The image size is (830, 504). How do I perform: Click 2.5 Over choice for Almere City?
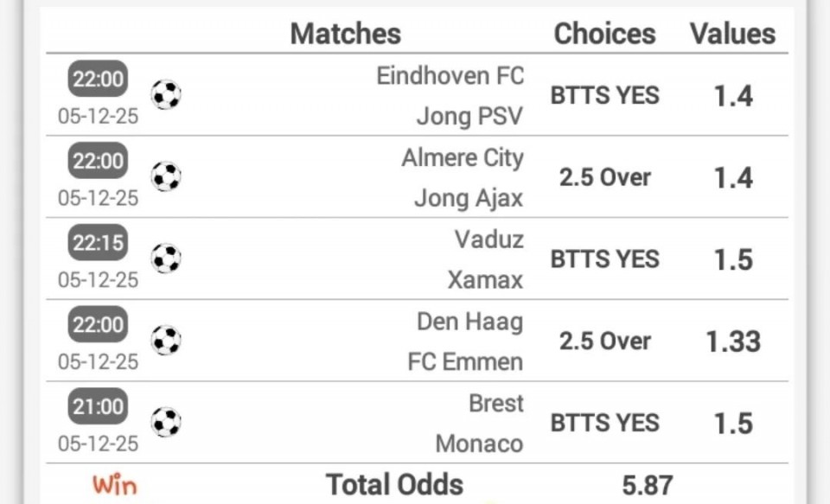pyautogui.click(x=605, y=177)
